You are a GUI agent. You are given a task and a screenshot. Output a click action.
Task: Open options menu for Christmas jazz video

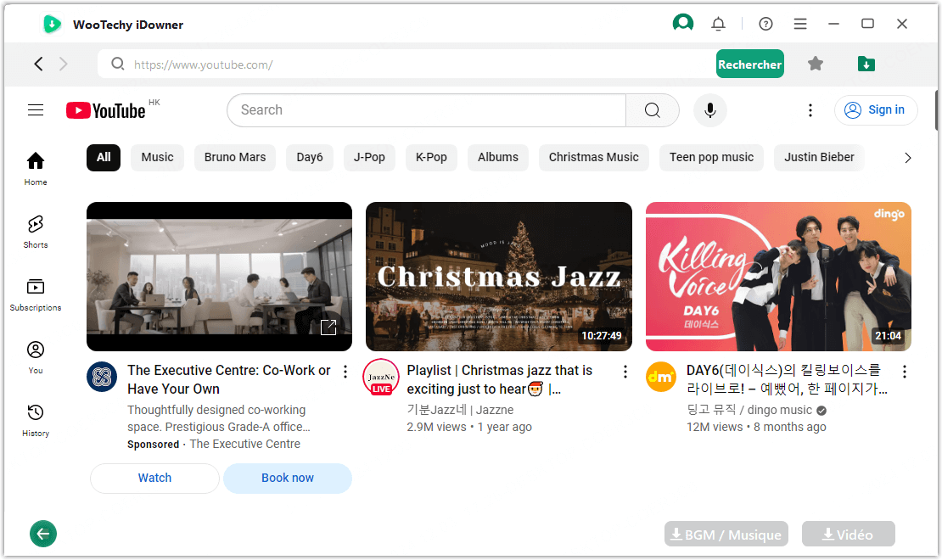pyautogui.click(x=625, y=372)
